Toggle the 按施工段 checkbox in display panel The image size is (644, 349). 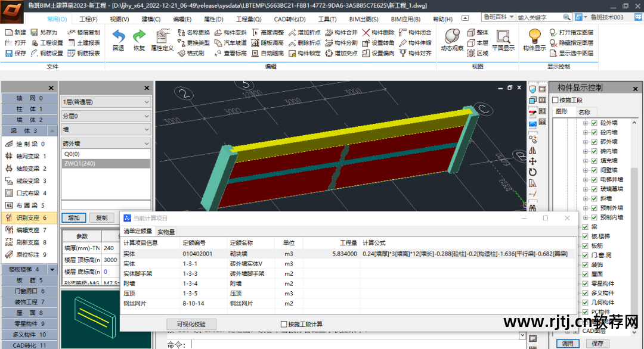pyautogui.click(x=556, y=100)
